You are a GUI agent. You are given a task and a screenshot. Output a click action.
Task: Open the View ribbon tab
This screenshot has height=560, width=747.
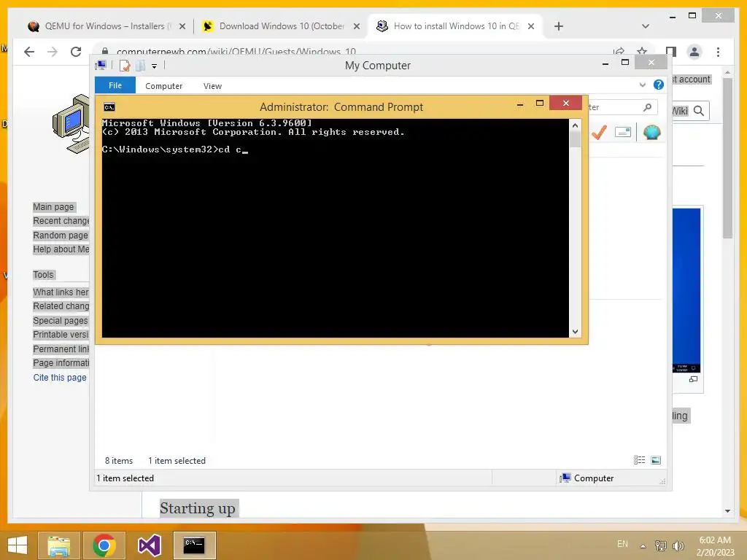(x=212, y=86)
